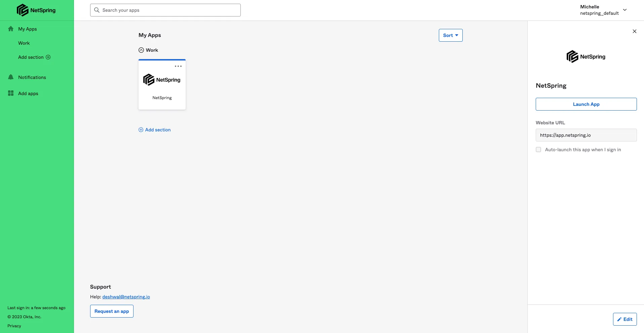This screenshot has width=644, height=333.
Task: Click the netspring_default text under Michelle
Action: (599, 13)
